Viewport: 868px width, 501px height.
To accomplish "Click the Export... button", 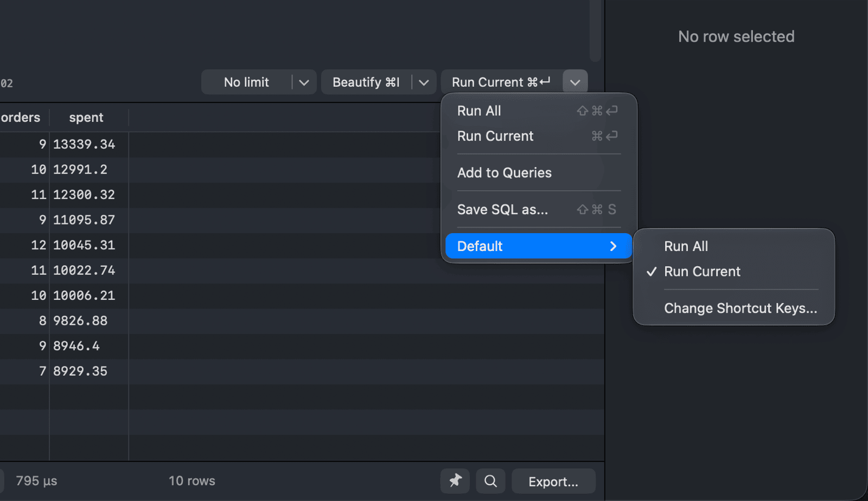I will [553, 481].
